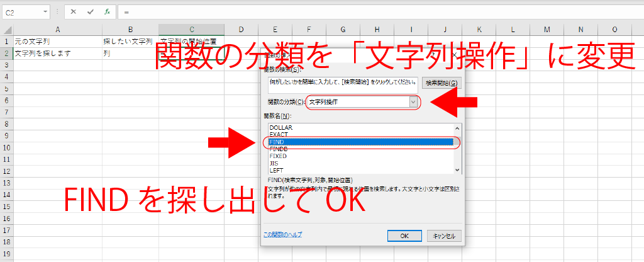Click the enter checkmark icon in formula bar
This screenshot has height=262, width=644.
(x=91, y=12)
